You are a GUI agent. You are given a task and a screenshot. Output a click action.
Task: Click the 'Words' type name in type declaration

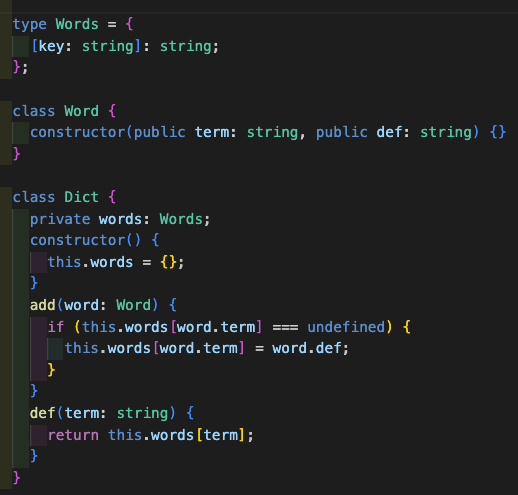[77, 24]
